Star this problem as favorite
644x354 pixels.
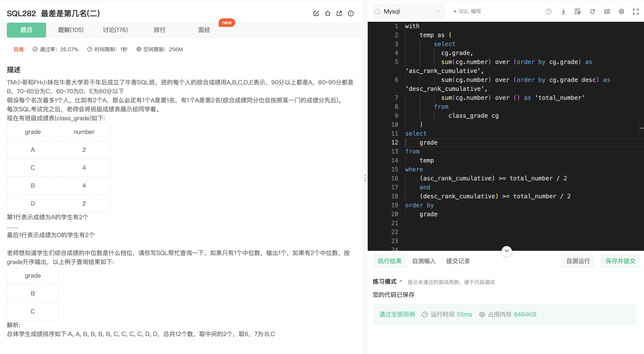pos(328,13)
